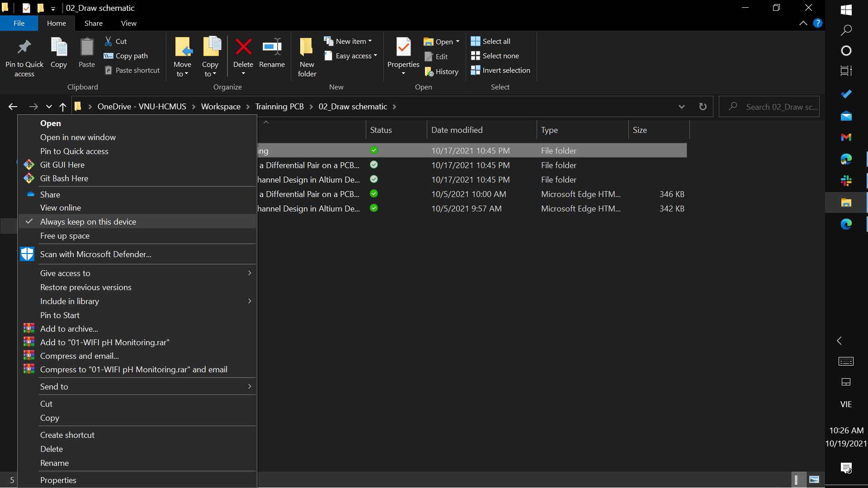Screen dimensions: 868x488
Task: Click the Copy path ribbon item
Action: pyautogui.click(x=126, y=56)
